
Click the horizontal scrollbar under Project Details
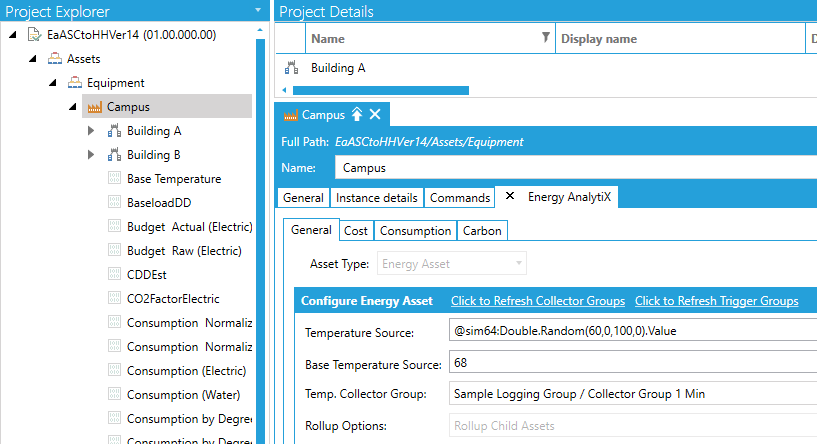click(x=380, y=91)
